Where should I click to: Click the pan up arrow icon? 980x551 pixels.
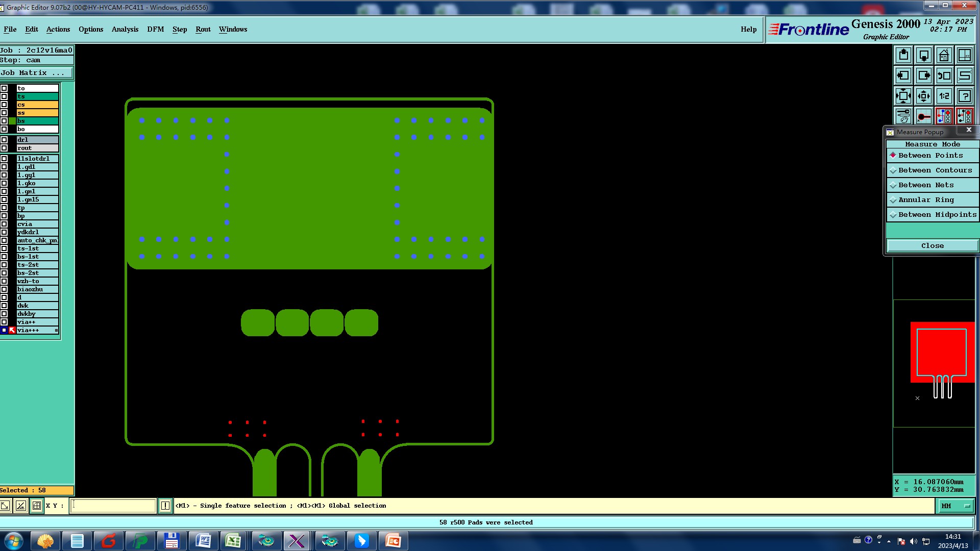coord(903,55)
